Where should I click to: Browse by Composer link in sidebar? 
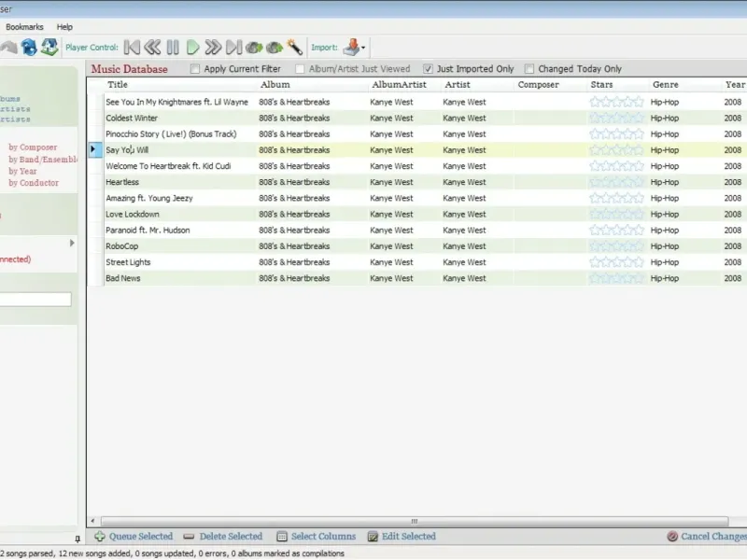pos(33,147)
